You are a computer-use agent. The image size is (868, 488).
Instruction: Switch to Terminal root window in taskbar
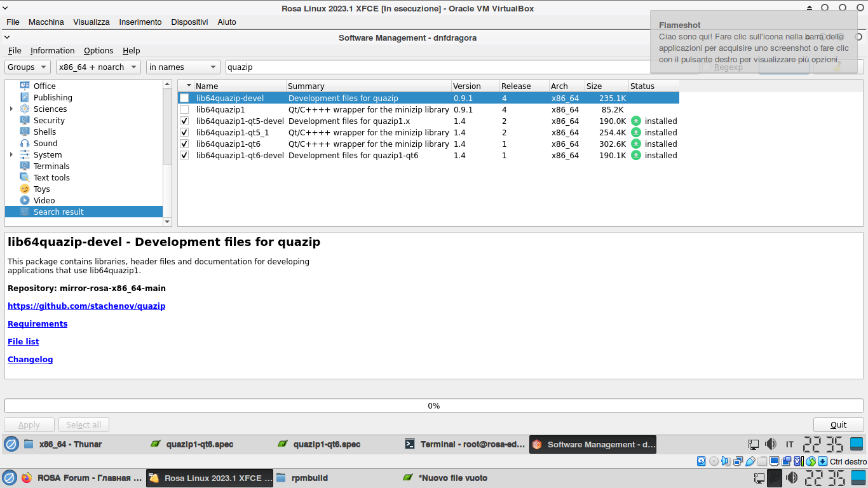coord(465,444)
